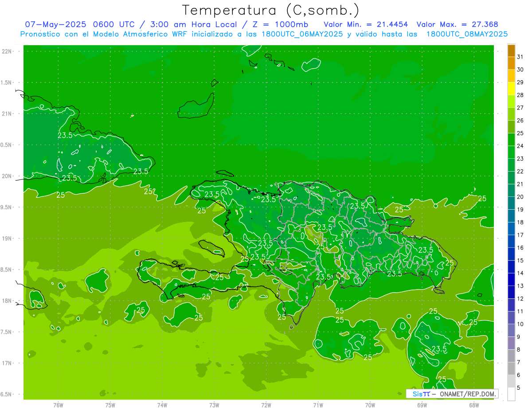This screenshot has height=411, width=532.
Task: Click the "73W" longitude axis label
Action: pos(214,405)
